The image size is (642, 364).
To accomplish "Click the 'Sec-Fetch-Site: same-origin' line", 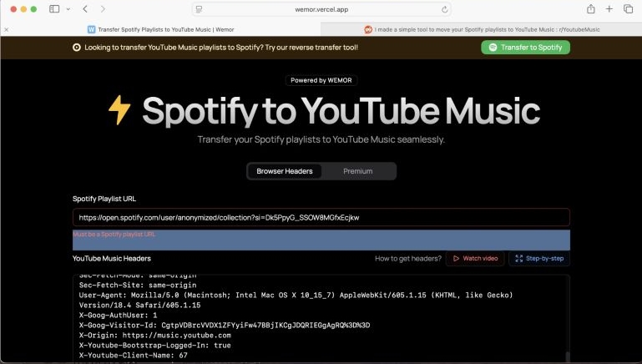I will pyautogui.click(x=138, y=285).
